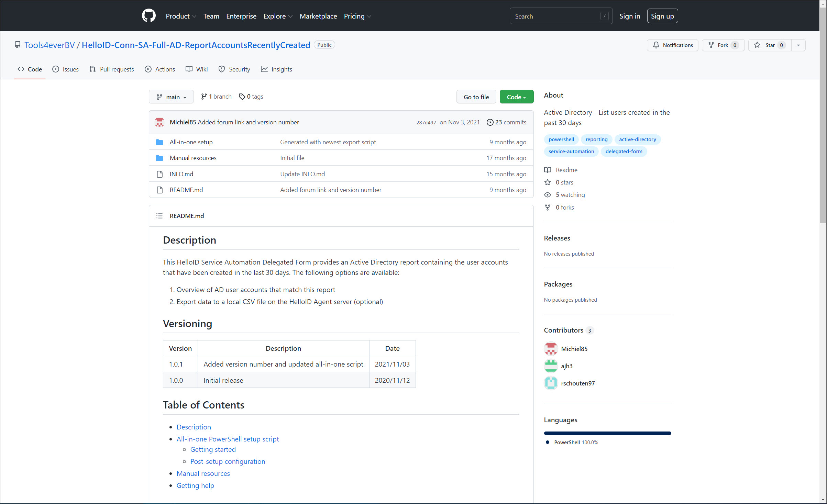Viewport: 827px width, 504px height.
Task: Switch to the Insights tab
Action: [x=276, y=69]
